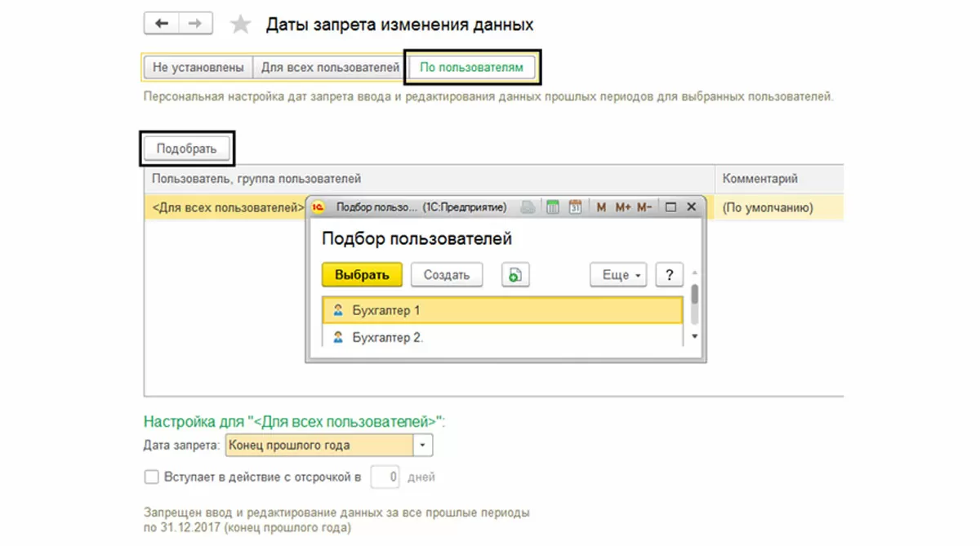Switch to the Для всех пользователей tab

[330, 68]
